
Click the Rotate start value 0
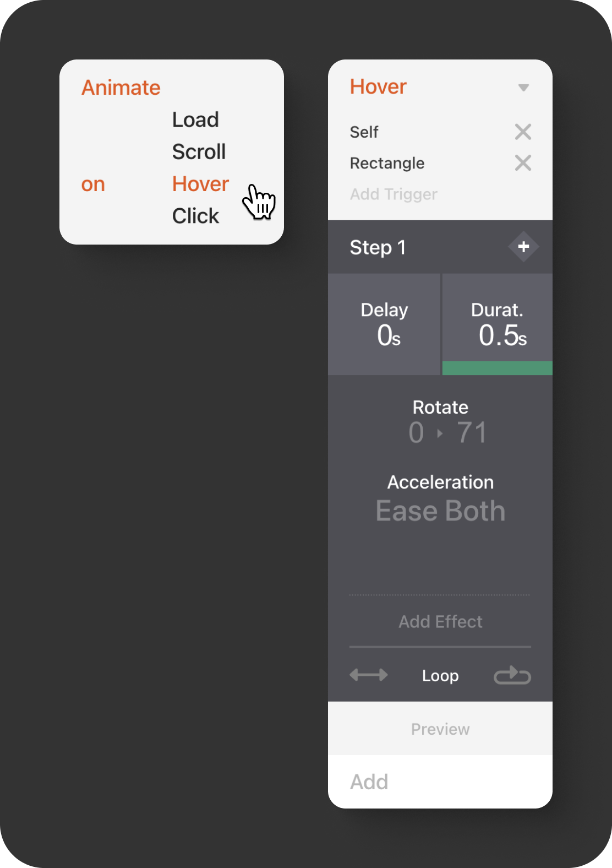pyautogui.click(x=416, y=432)
